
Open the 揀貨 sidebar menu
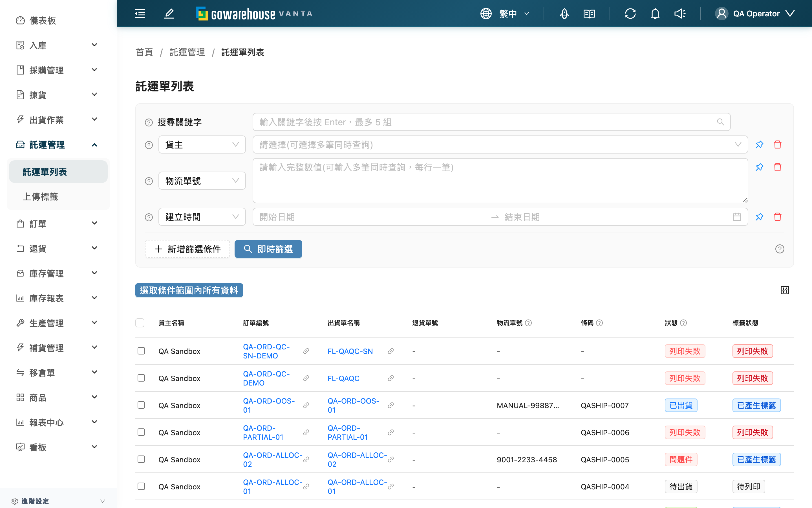coord(58,95)
